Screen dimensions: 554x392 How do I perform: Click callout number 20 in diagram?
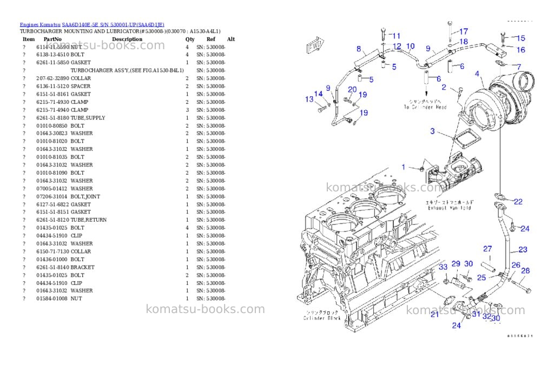click(x=352, y=90)
